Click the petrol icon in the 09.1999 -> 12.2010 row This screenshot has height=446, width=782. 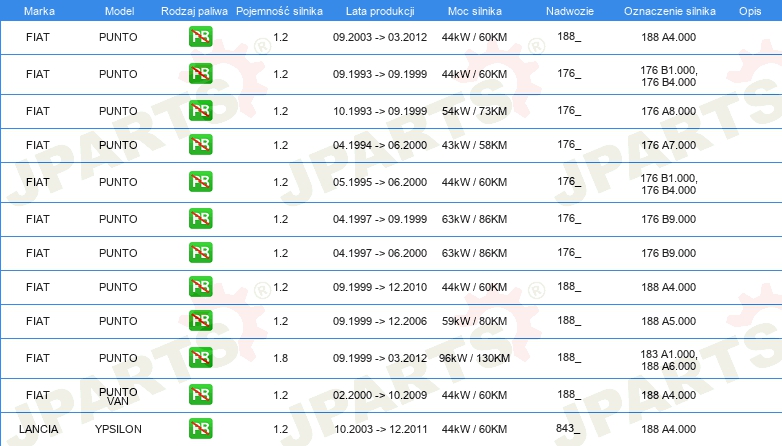200,286
